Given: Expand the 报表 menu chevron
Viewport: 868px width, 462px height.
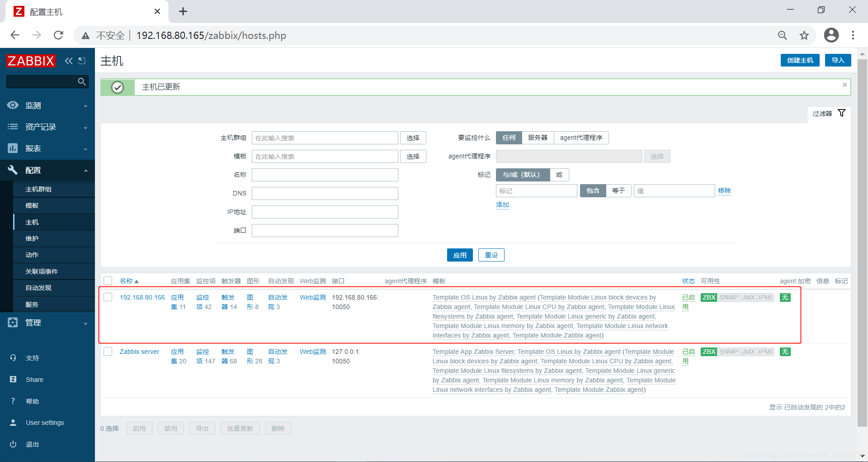Looking at the screenshot, I should 85,149.
